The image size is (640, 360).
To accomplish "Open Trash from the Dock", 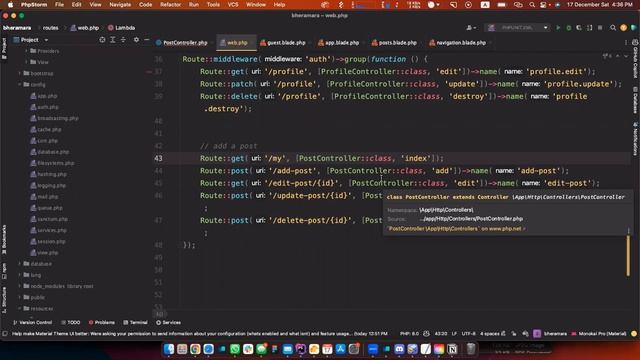I will coord(471,349).
